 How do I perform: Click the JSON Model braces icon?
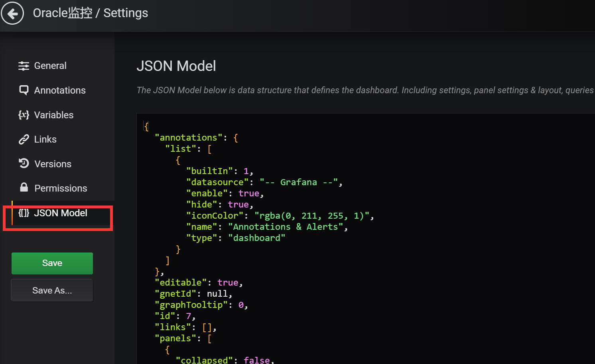point(24,213)
